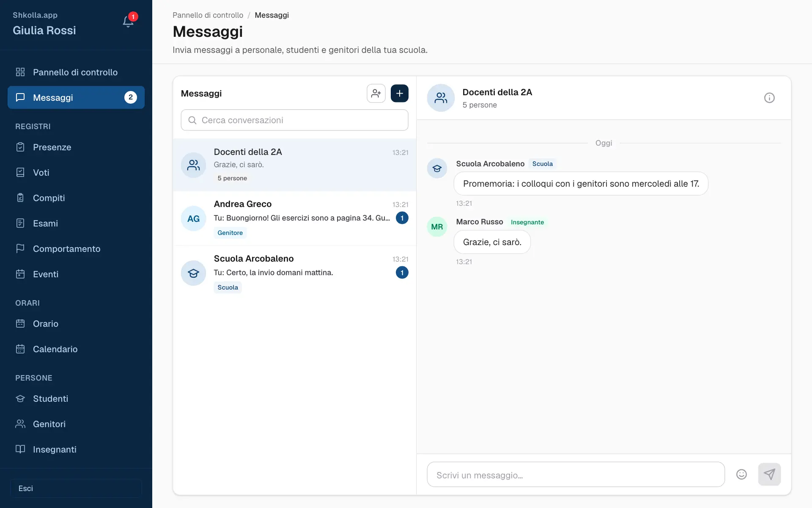The image size is (812, 508).
Task: Open the Compiti section
Action: pyautogui.click(x=76, y=198)
